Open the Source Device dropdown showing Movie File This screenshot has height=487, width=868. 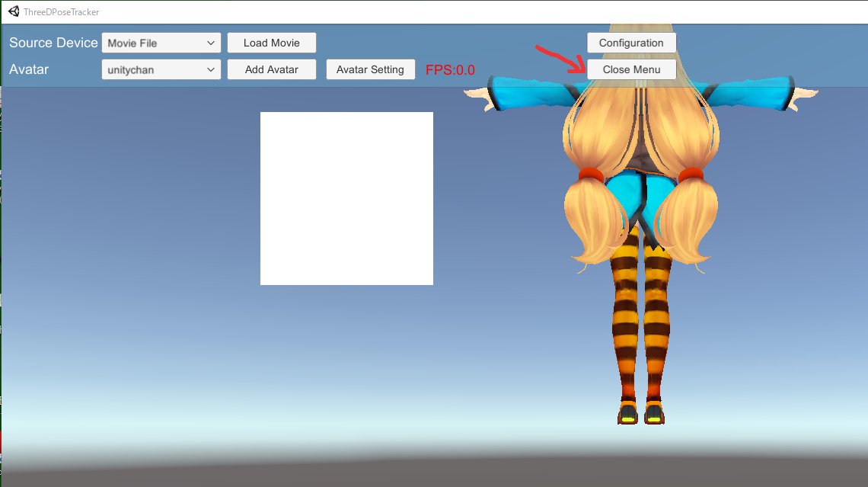point(161,43)
